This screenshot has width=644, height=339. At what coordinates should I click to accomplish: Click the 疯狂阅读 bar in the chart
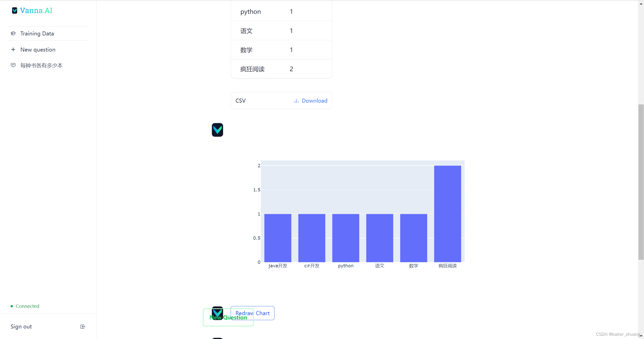[448, 214]
